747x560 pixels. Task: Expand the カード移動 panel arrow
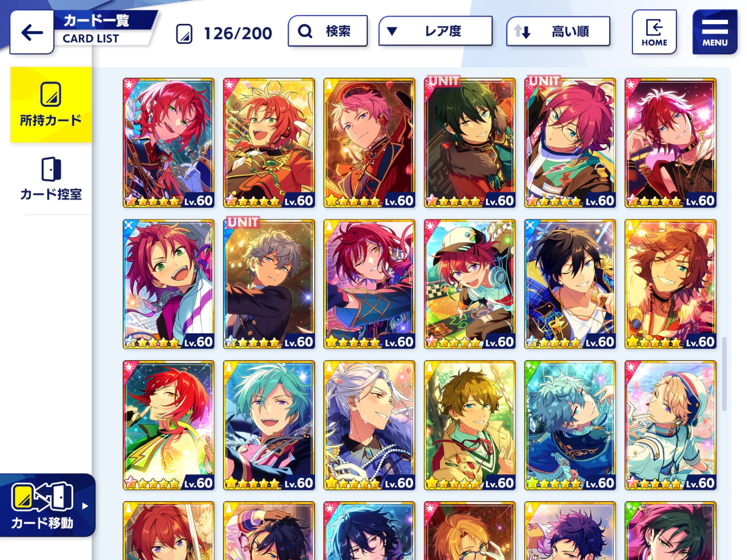(85, 506)
